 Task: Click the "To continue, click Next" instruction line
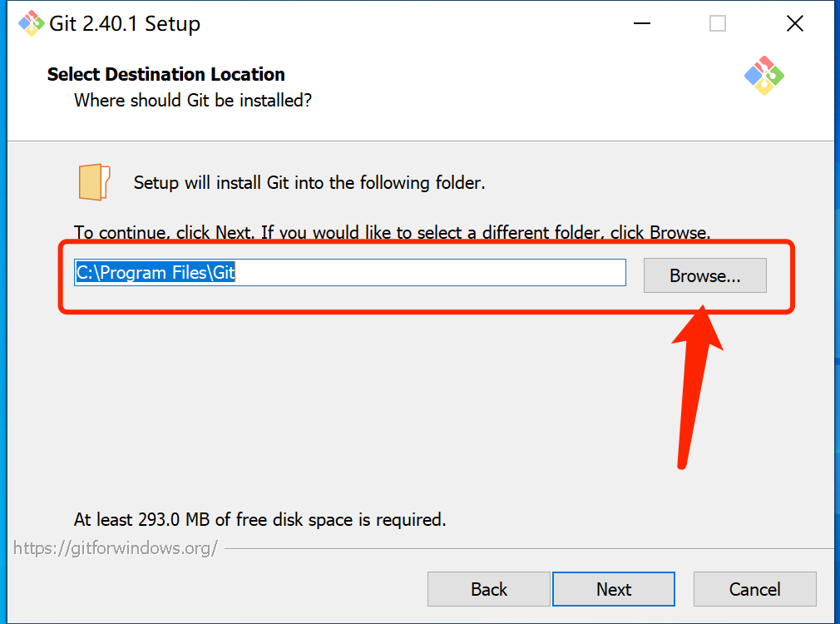pos(393,233)
